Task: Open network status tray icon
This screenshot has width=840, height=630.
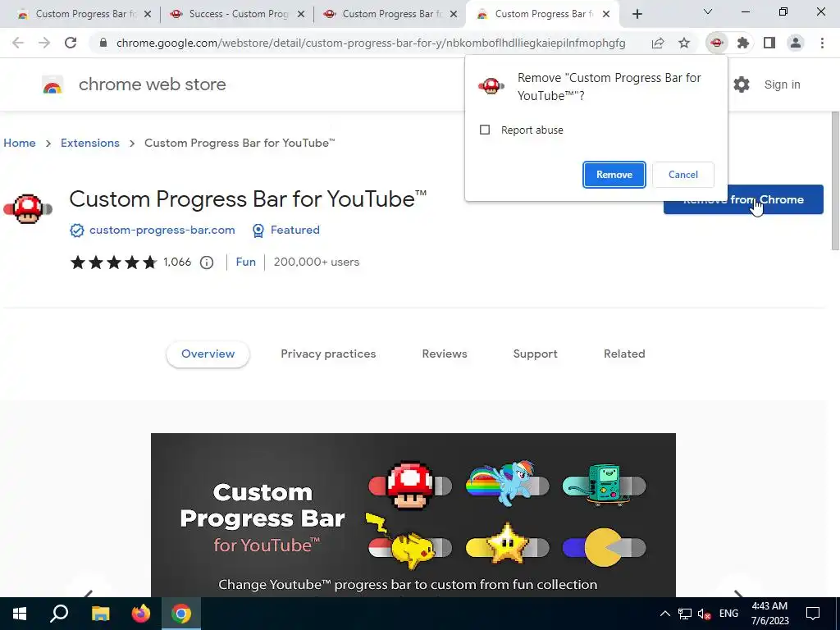Action: click(x=685, y=614)
